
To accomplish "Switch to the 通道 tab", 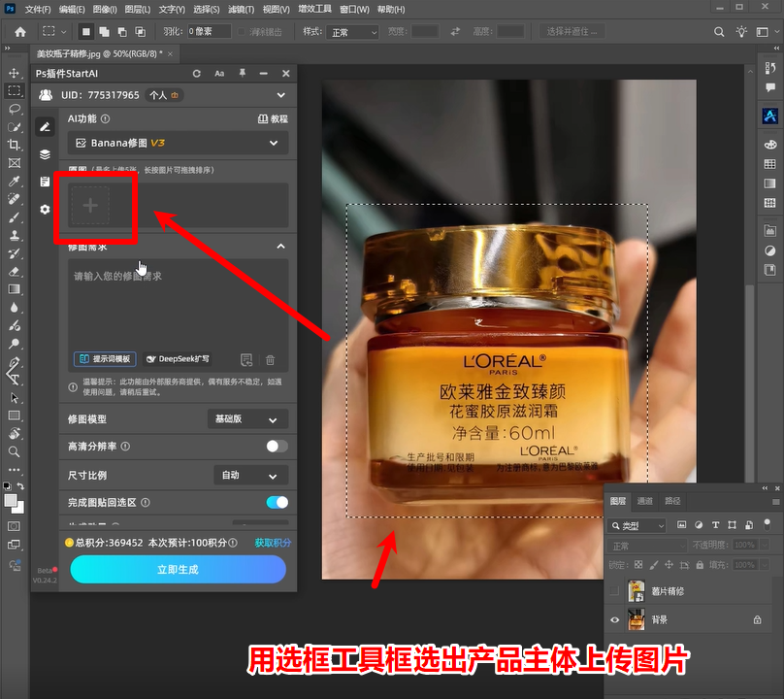I will pos(645,501).
